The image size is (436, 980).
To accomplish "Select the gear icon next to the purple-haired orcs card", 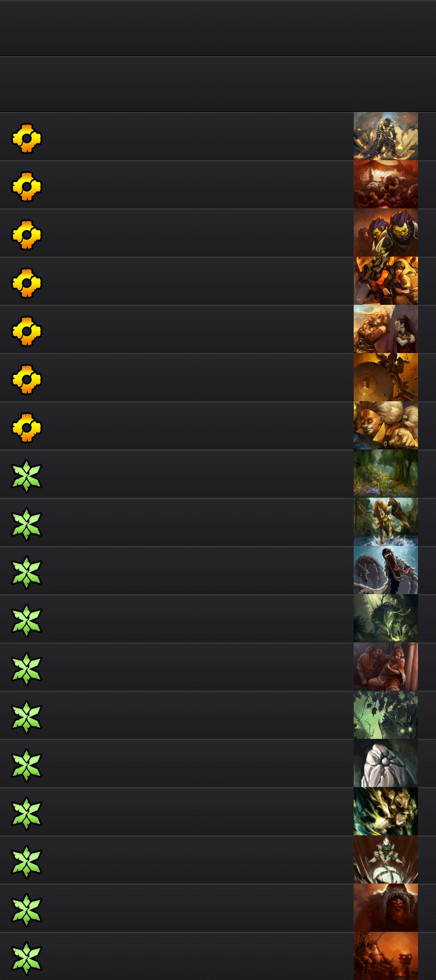I will point(26,233).
